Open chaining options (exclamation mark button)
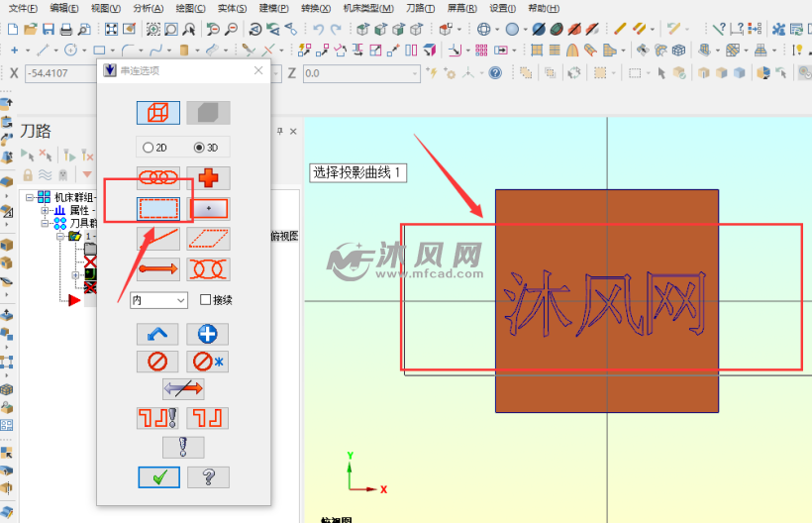 [x=183, y=447]
